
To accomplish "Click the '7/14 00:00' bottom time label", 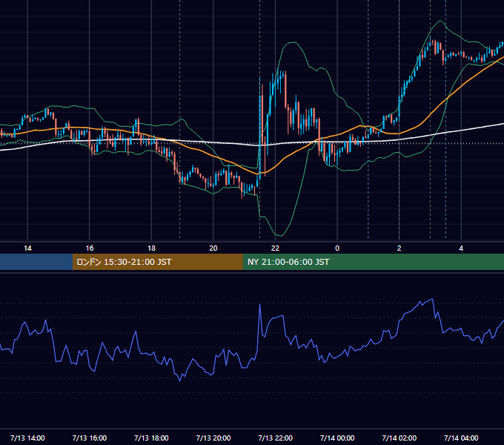I will [337, 438].
